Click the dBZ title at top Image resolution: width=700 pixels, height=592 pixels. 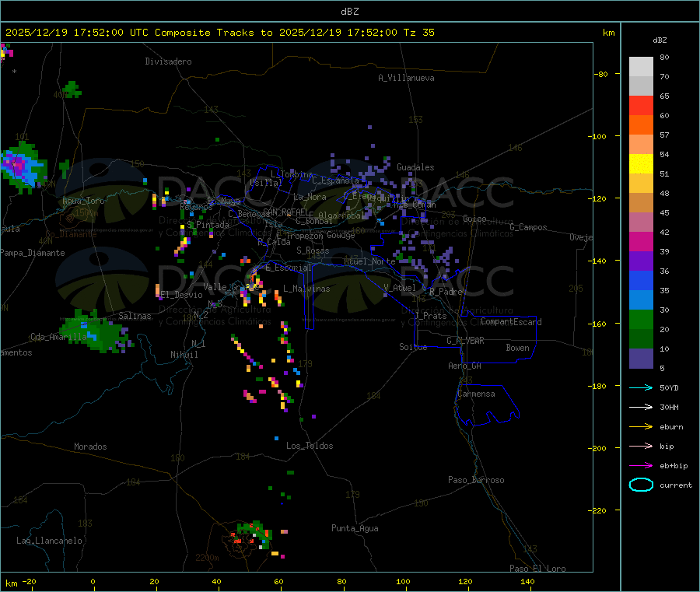[349, 11]
